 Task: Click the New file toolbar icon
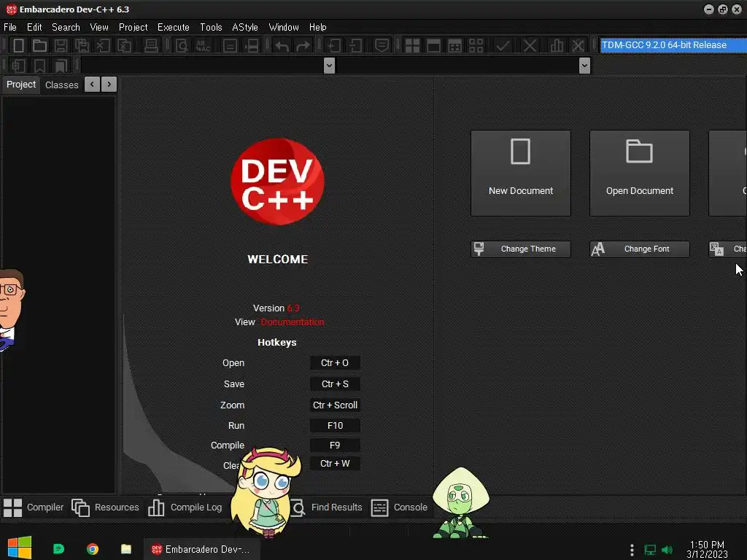(x=18, y=46)
